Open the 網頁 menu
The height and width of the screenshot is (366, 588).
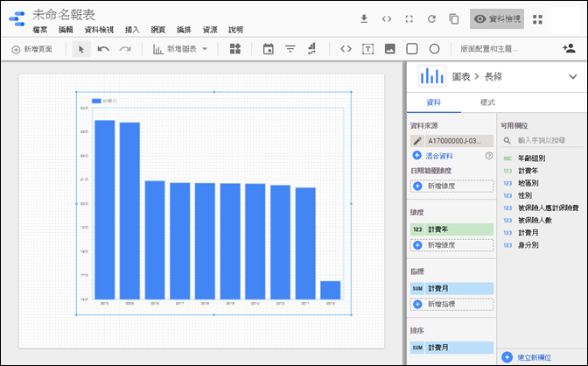tap(157, 30)
